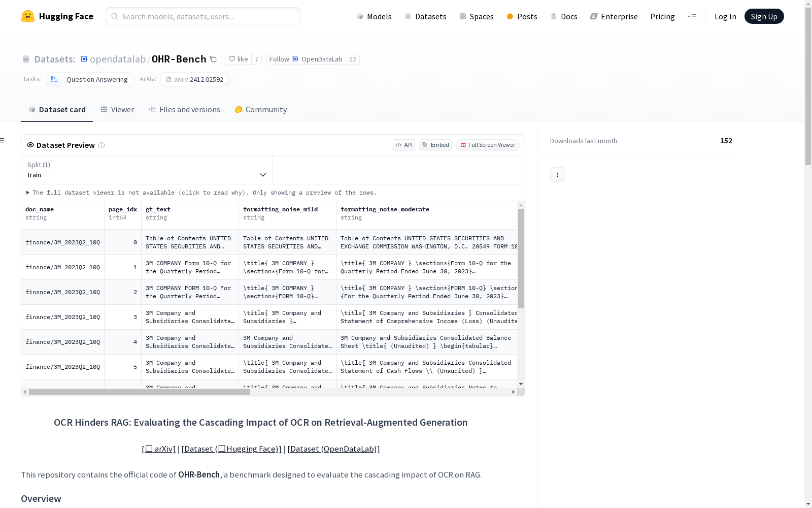Select gt_text cell '3M COMPANY Form 10-Q for the Quarterly Period…'
The image size is (812, 508).
coord(190,267)
